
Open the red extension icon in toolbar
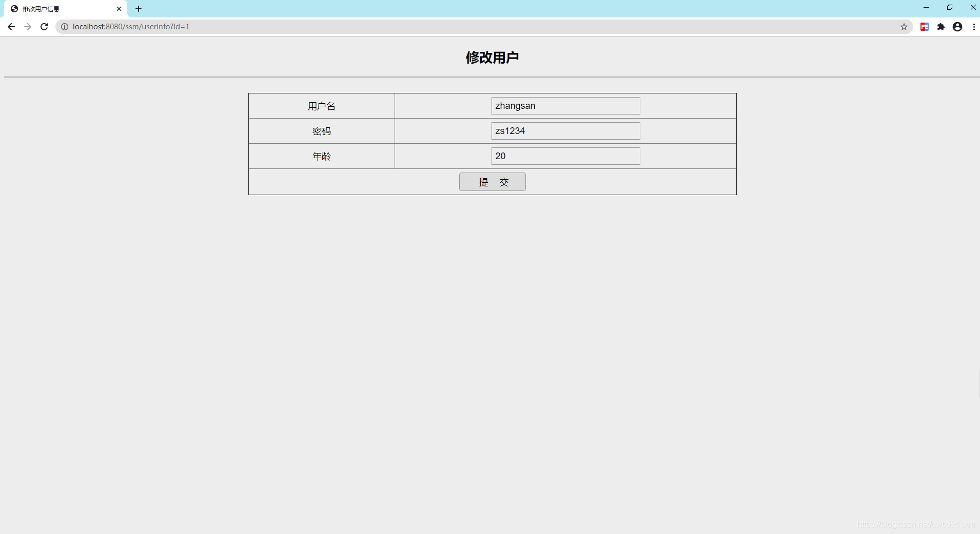coord(925,27)
